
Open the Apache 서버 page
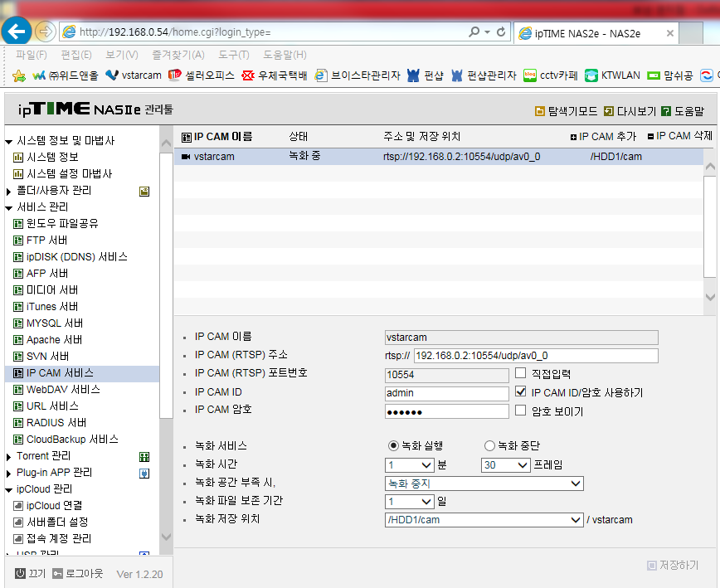tap(54, 340)
